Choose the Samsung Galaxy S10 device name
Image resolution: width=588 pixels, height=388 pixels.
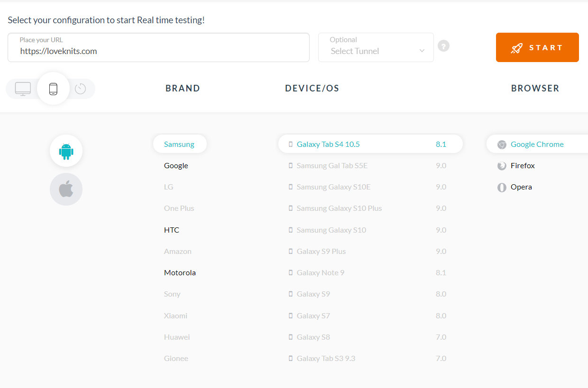pos(331,230)
